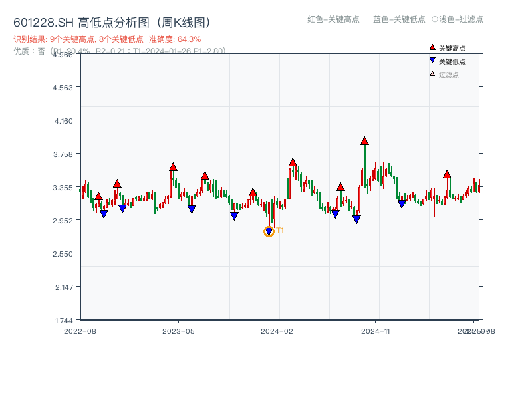Click the tallest red key-high marker
The width and height of the screenshot is (532, 399).
(364, 141)
